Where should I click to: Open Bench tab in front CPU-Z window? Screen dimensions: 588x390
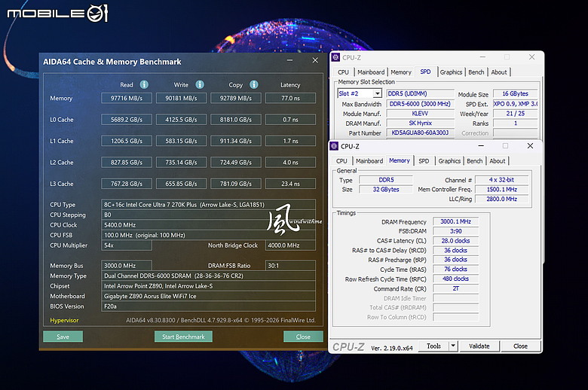tap(475, 160)
